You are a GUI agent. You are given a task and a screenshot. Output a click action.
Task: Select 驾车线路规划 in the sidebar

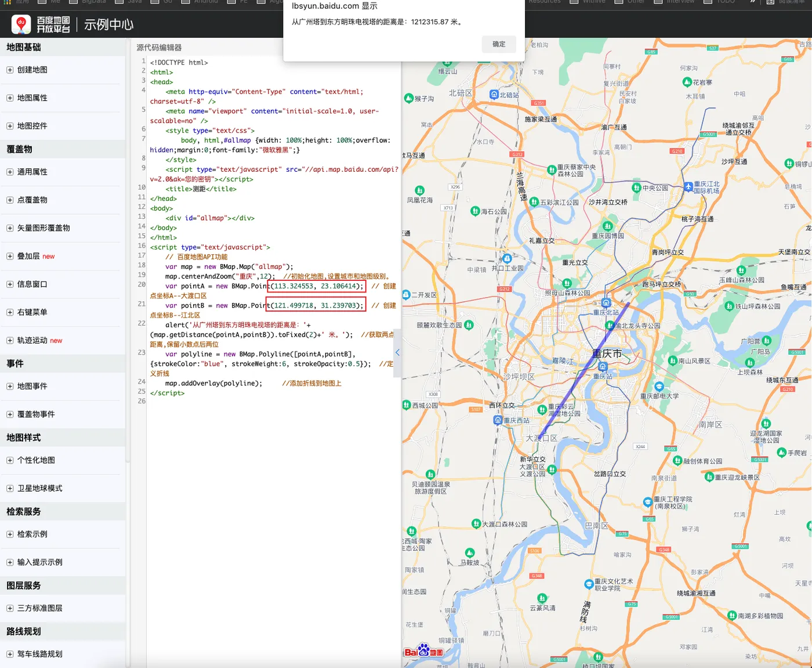[x=40, y=653]
